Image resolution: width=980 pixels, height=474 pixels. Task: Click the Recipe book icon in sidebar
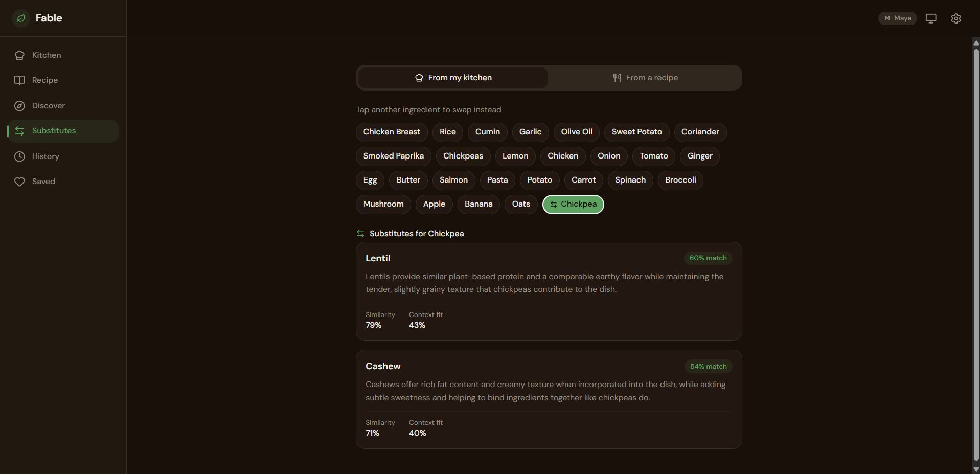[19, 80]
